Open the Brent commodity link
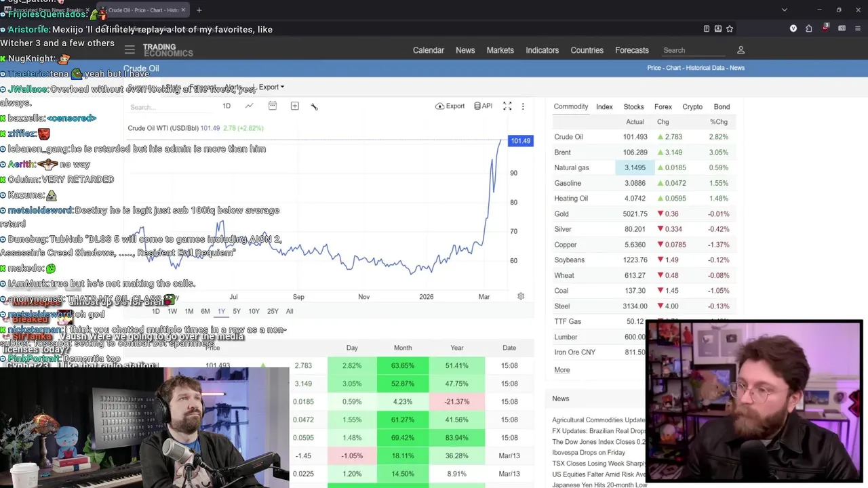This screenshot has height=488, width=868. [562, 152]
